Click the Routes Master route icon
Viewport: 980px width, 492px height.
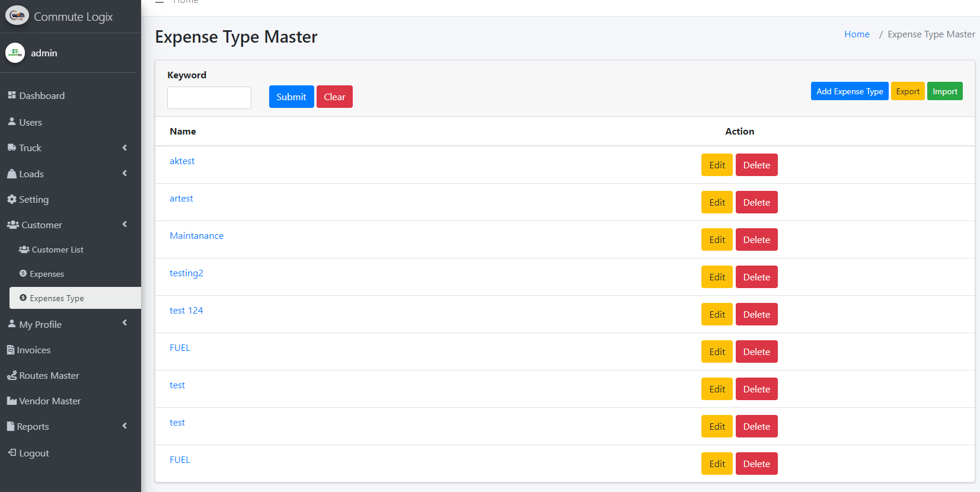coord(11,375)
